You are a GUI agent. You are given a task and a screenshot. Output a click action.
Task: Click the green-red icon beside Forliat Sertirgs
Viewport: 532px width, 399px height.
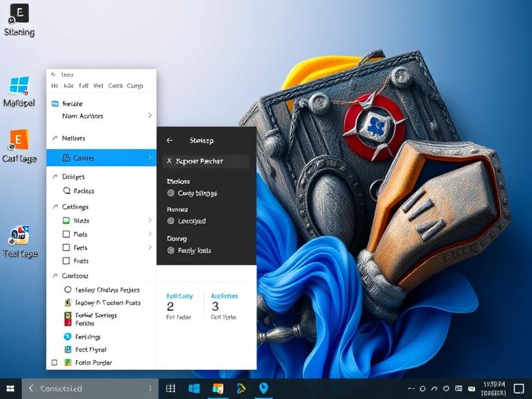68,319
